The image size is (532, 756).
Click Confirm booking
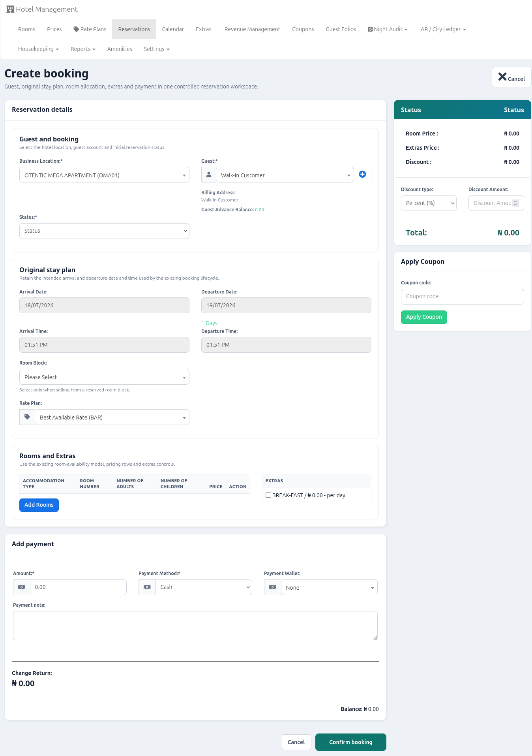point(351,742)
